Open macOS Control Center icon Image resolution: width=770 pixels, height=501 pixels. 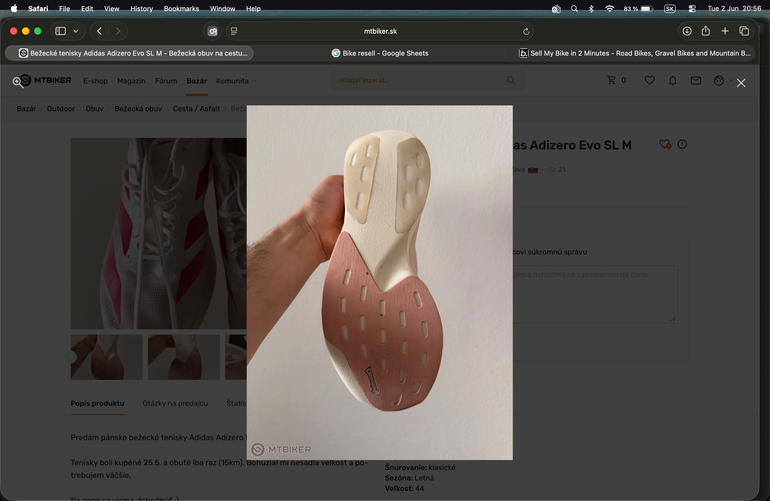coord(692,8)
